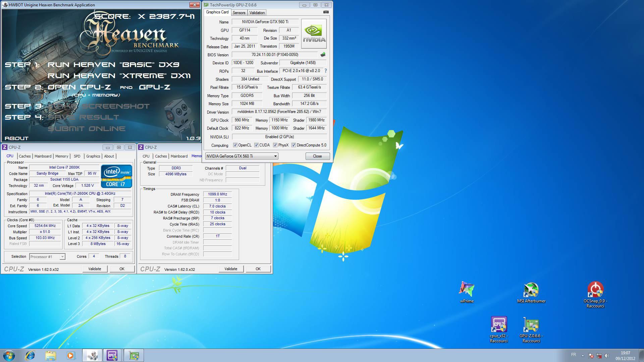644x362 pixels.
Task: Select the GPU-Z taskbar button
Action: (x=134, y=355)
